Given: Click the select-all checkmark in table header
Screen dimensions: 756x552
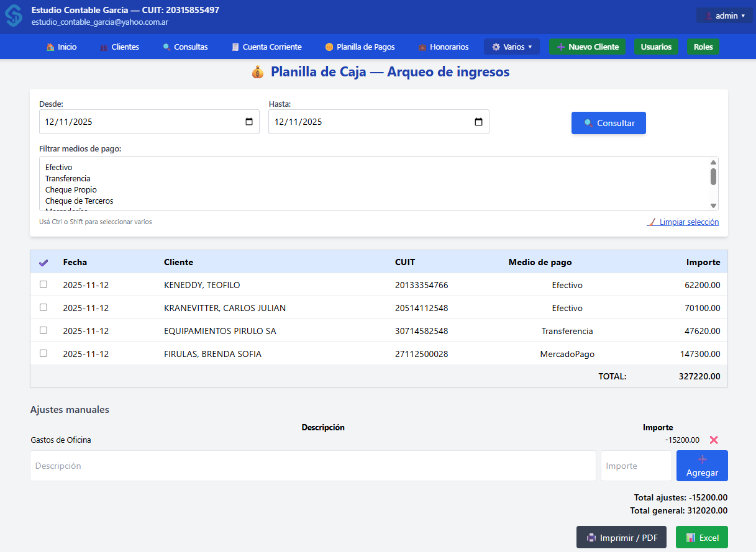Looking at the screenshot, I should [43, 262].
